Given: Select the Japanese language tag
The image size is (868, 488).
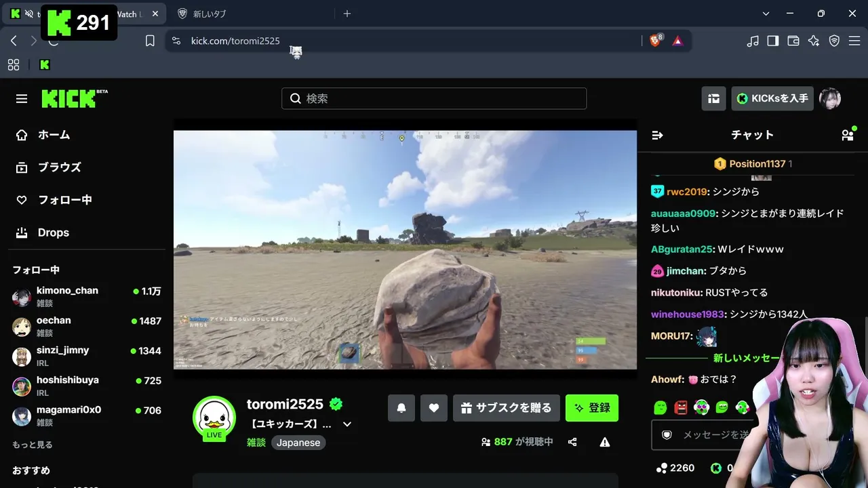Looking at the screenshot, I should [298, 443].
